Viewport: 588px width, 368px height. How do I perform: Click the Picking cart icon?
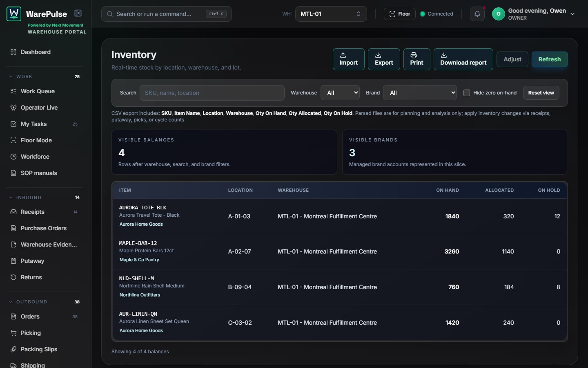[13, 333]
